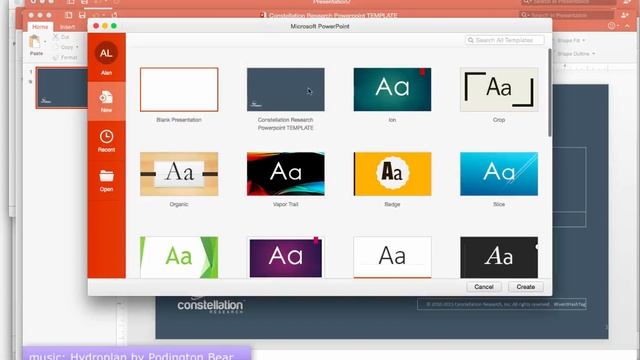This screenshot has height=360, width=640.
Task: Click the Cancel button
Action: 484,287
